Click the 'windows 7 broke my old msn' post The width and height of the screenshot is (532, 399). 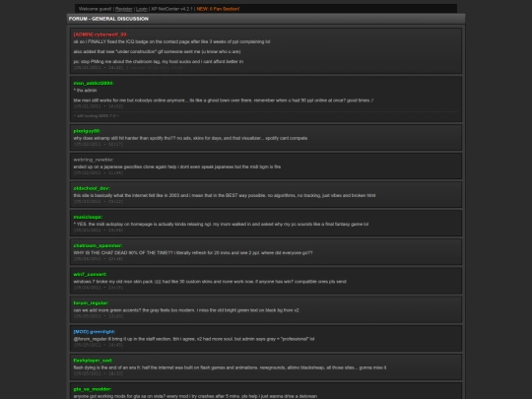tap(210, 282)
